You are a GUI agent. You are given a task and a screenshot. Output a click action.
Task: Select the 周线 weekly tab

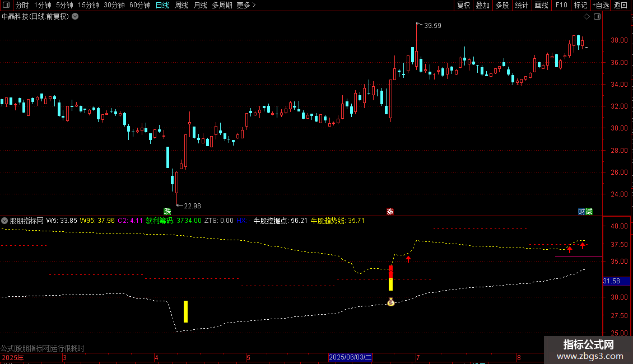click(x=181, y=5)
